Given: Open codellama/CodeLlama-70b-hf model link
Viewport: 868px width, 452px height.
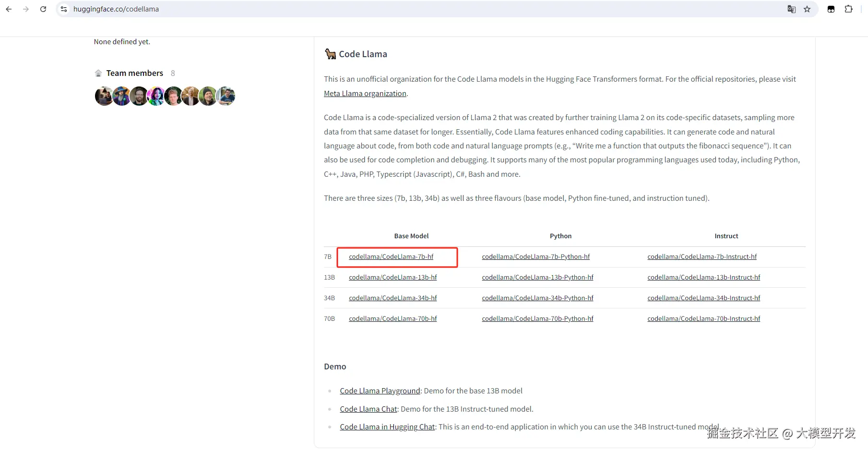Looking at the screenshot, I should [x=393, y=319].
